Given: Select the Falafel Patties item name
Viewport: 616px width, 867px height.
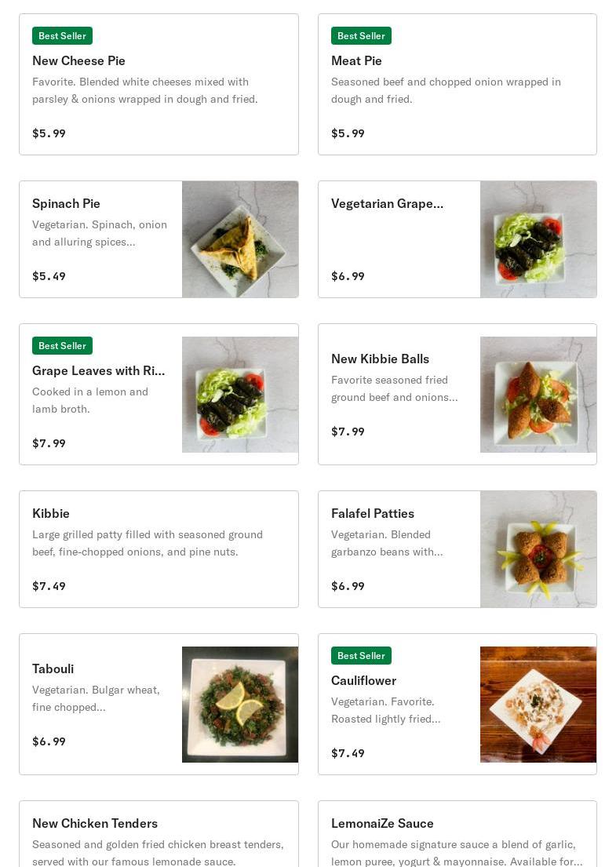Looking at the screenshot, I should pos(373,513).
